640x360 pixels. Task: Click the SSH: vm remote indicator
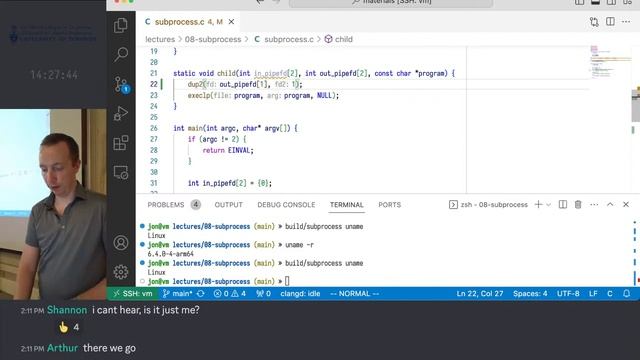133,293
